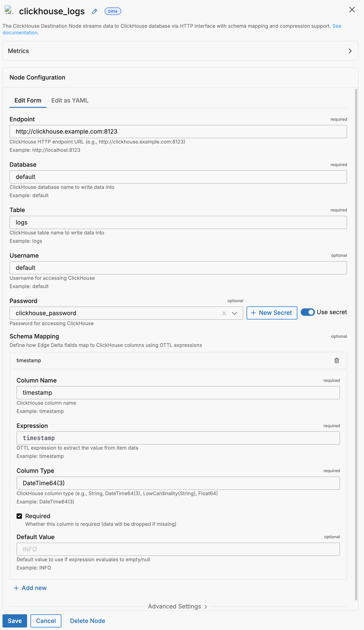Viewport: 364px width, 630px height.
Task: Uncheck the Required checkbox for timestamp
Action: (19, 516)
